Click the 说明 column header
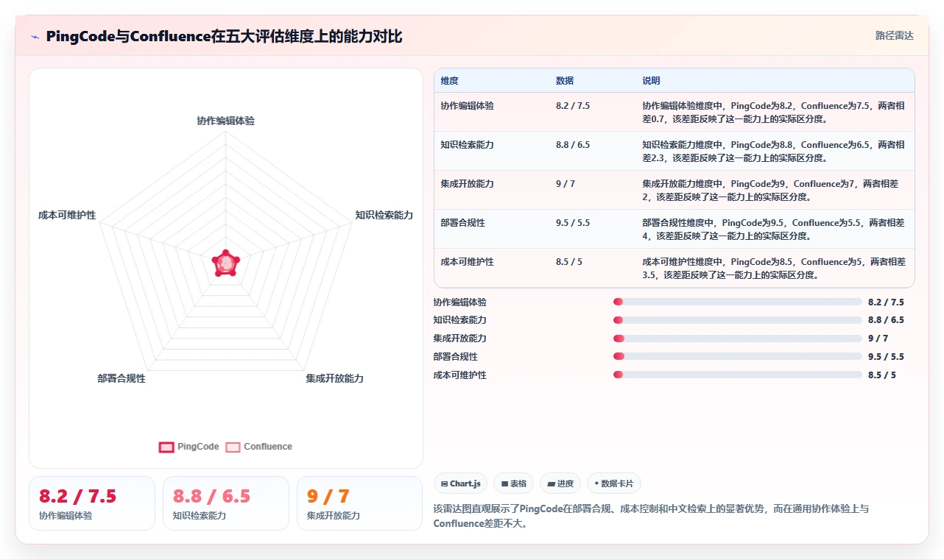This screenshot has width=944, height=560. pyautogui.click(x=651, y=81)
